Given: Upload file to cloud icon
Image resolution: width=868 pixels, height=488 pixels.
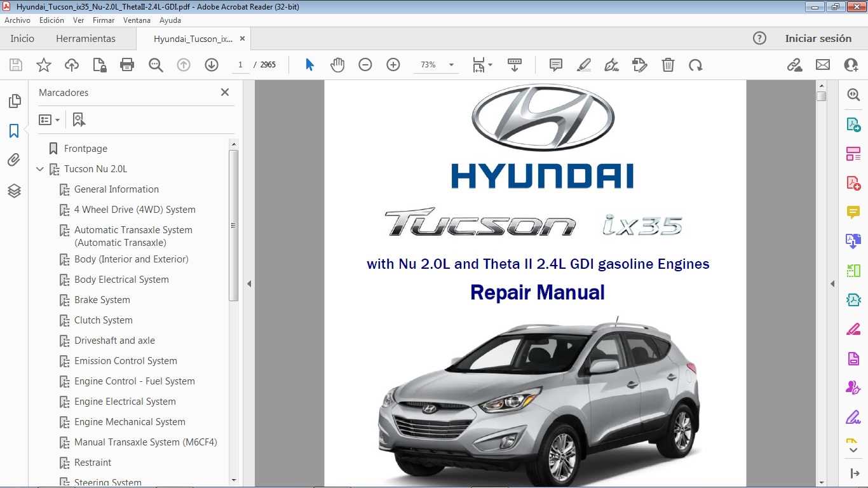Looking at the screenshot, I should pyautogui.click(x=72, y=65).
